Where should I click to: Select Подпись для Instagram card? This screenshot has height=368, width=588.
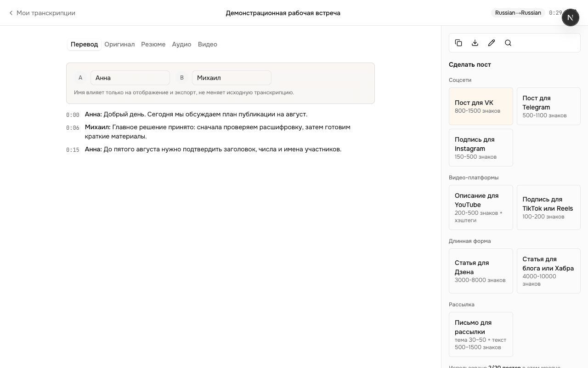pos(481,148)
